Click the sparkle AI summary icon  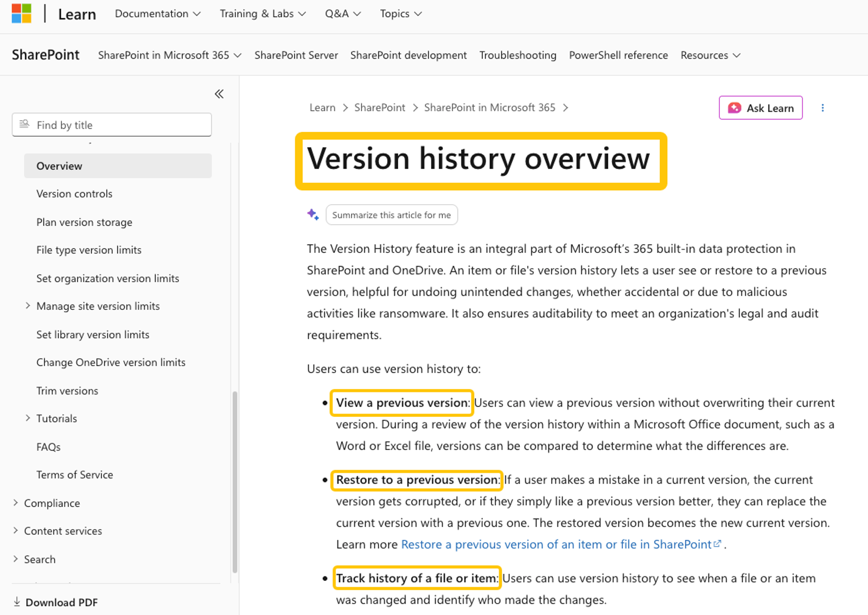[x=313, y=214]
